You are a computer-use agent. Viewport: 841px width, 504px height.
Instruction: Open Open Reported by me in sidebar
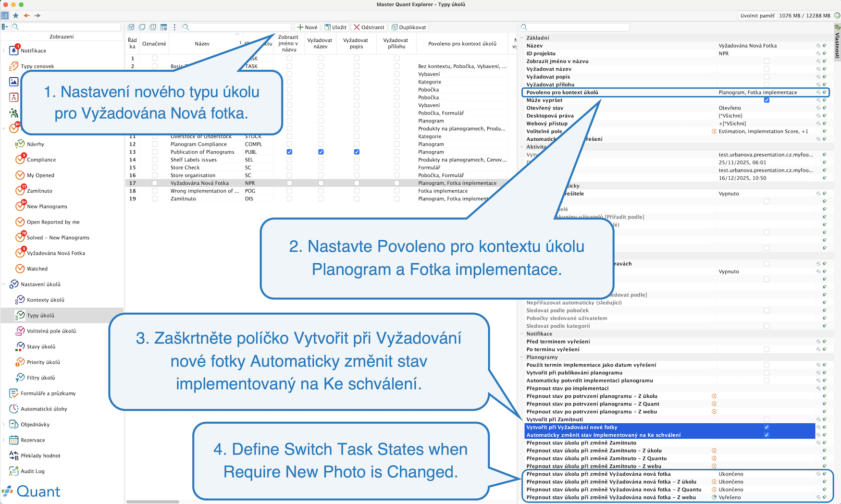53,222
